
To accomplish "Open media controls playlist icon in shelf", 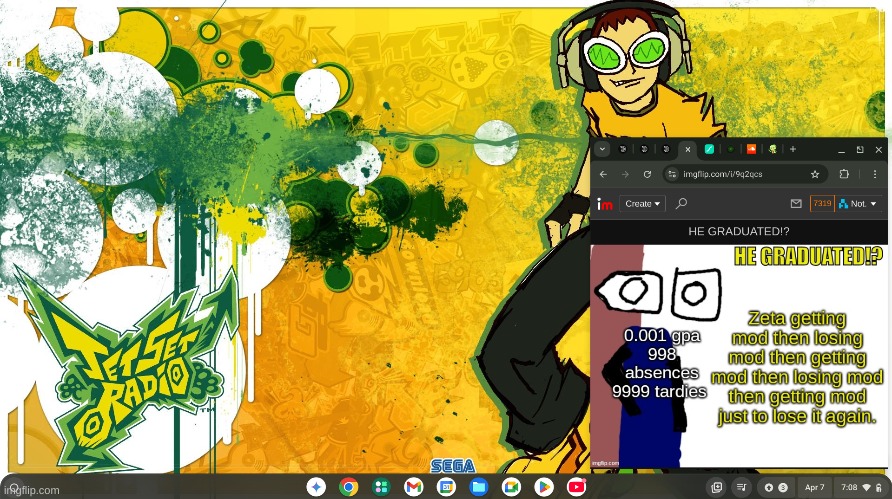I will [x=742, y=487].
